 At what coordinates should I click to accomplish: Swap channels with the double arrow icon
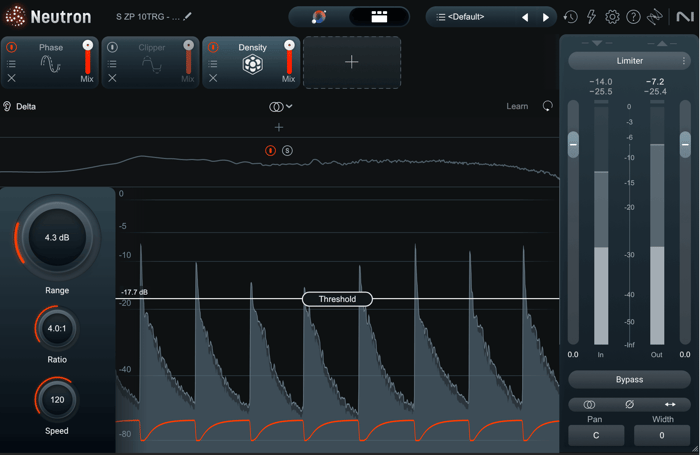[x=670, y=405]
